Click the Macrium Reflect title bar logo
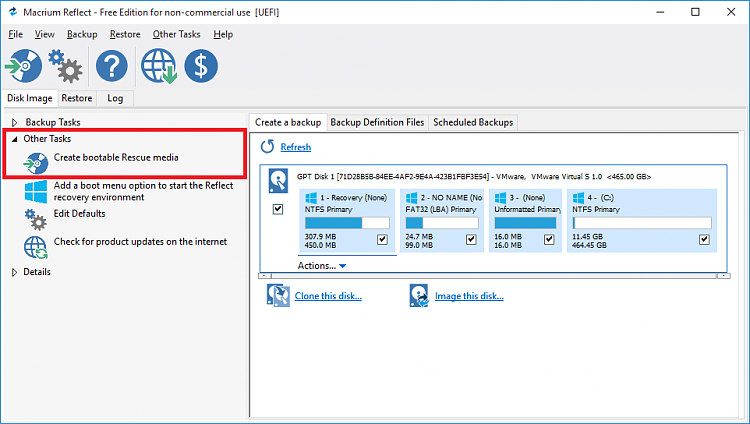The image size is (750, 424). point(13,12)
